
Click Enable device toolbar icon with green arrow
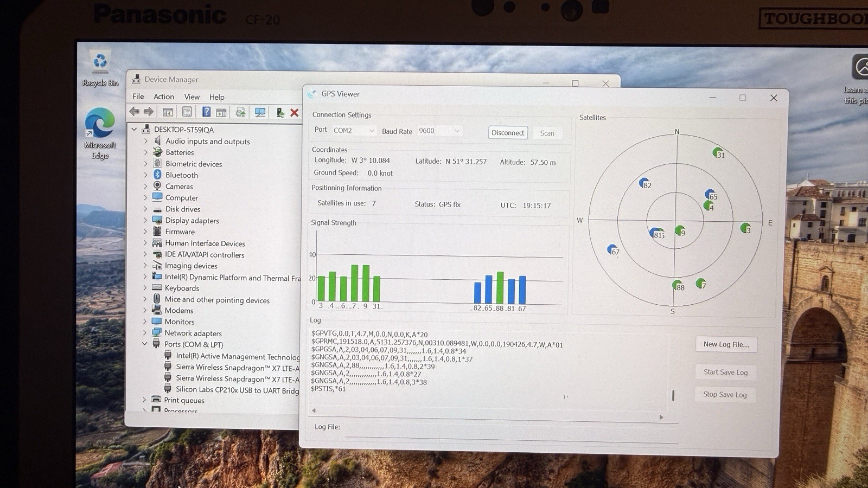pyautogui.click(x=280, y=112)
